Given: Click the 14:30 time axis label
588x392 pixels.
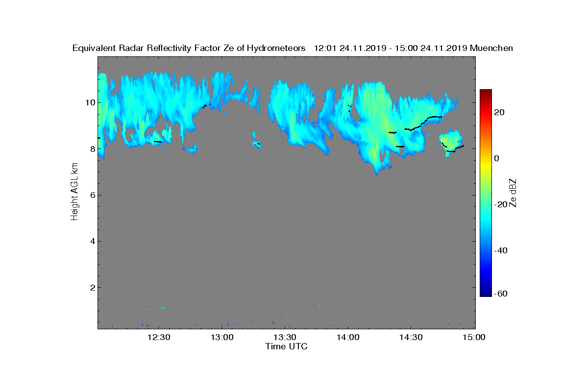Looking at the screenshot, I should [411, 338].
